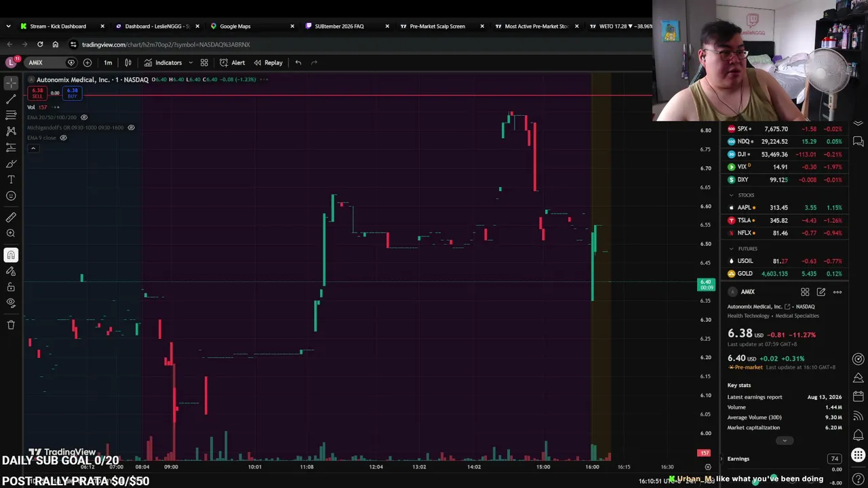This screenshot has height=488, width=868.
Task: Expand more key stats chevron
Action: [785, 441]
